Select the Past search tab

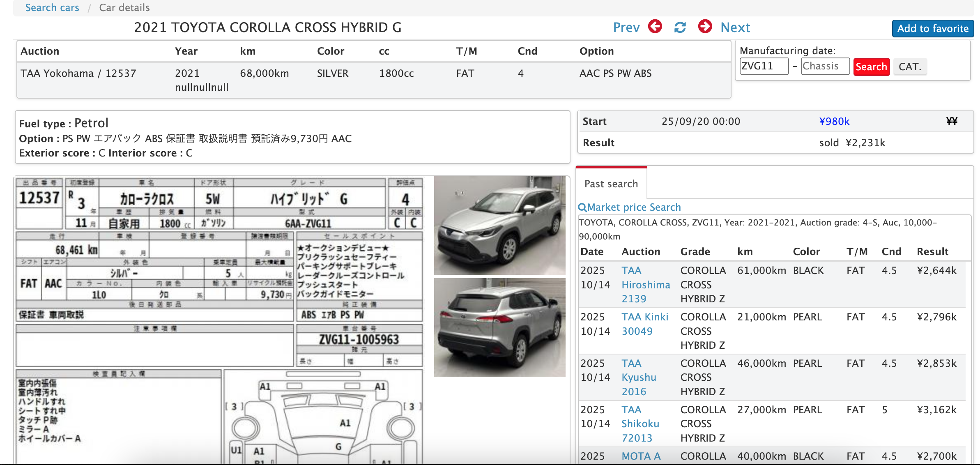[x=611, y=184]
